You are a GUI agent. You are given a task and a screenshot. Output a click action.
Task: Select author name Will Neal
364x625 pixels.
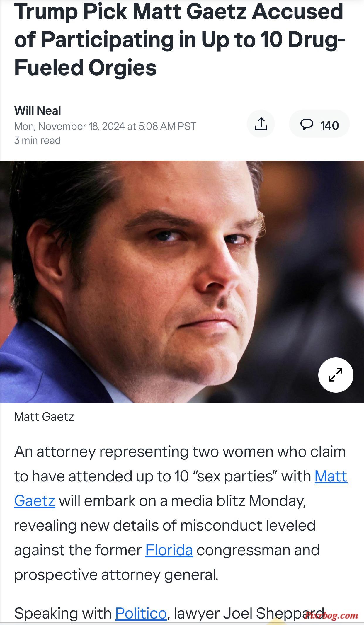[38, 111]
